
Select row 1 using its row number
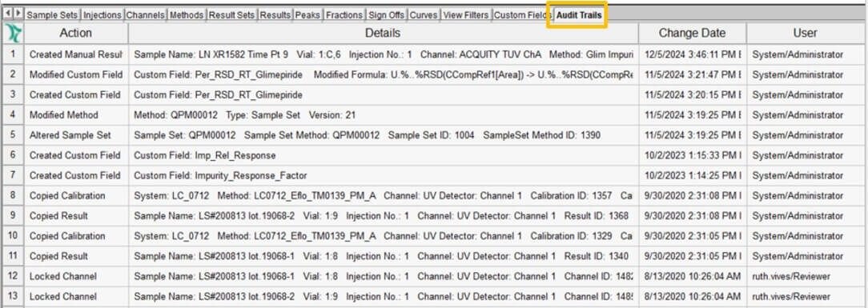click(14, 54)
